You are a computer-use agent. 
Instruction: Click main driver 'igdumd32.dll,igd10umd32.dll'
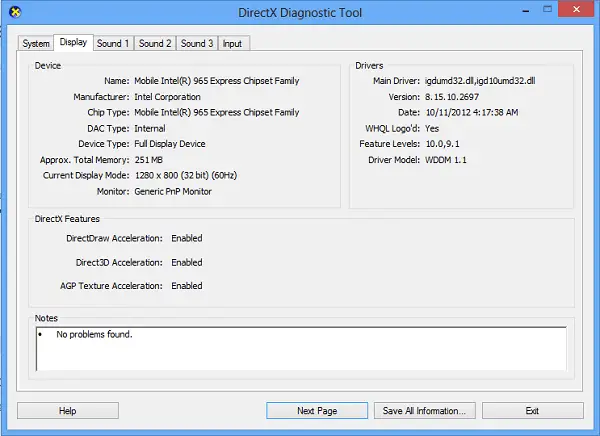coord(480,81)
